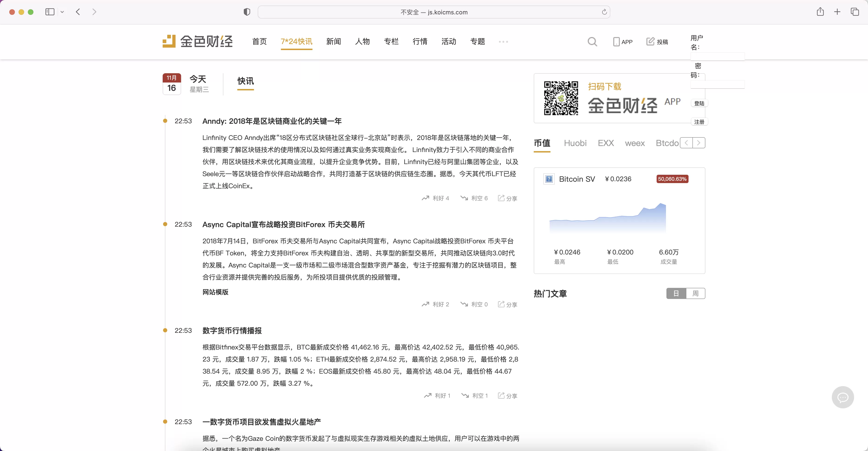Click the privacy shield icon

tap(247, 12)
